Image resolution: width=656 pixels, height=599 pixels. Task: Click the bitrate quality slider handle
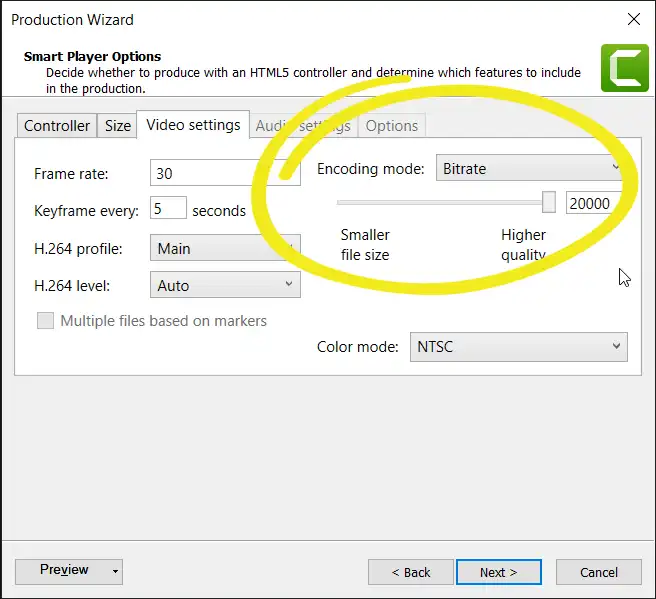(x=548, y=202)
